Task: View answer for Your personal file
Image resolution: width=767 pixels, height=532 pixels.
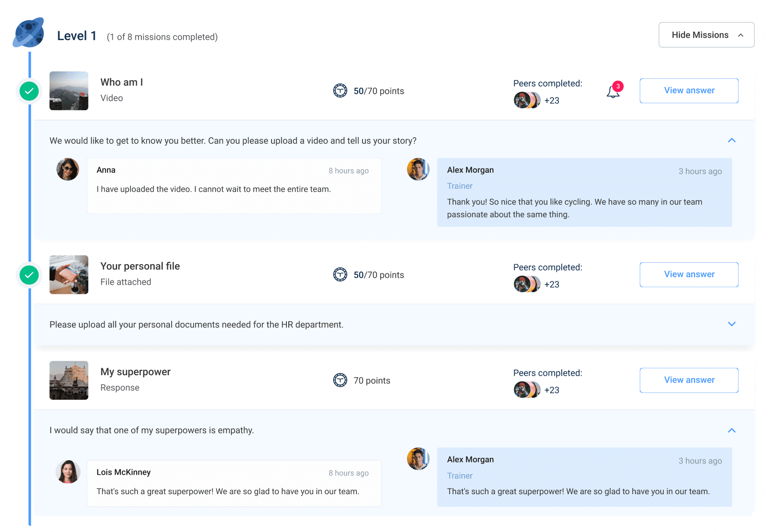Action: pos(689,274)
